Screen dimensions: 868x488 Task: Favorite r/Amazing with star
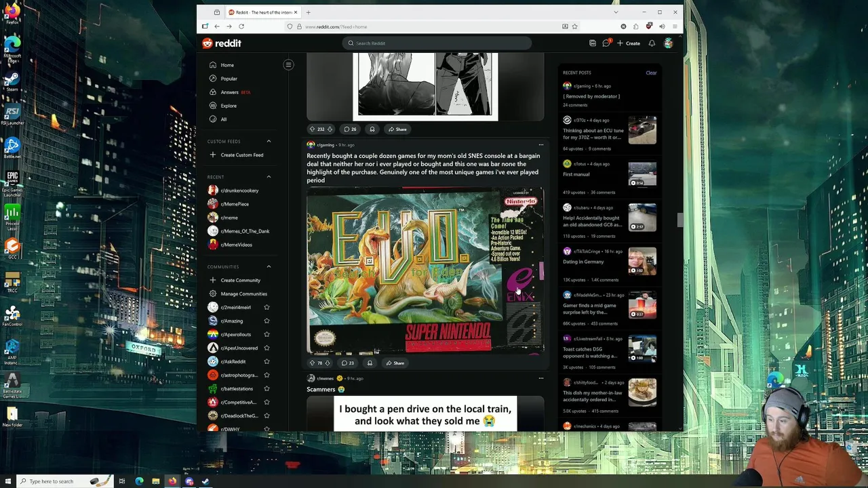point(267,321)
